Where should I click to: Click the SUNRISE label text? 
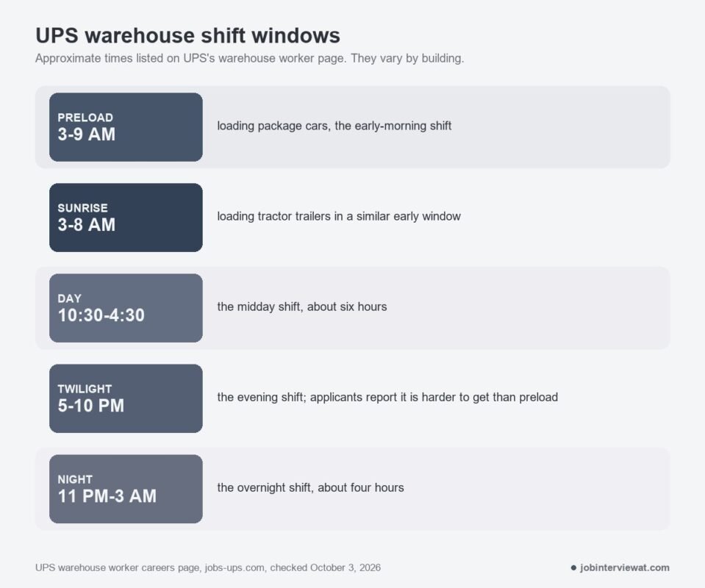tap(83, 208)
